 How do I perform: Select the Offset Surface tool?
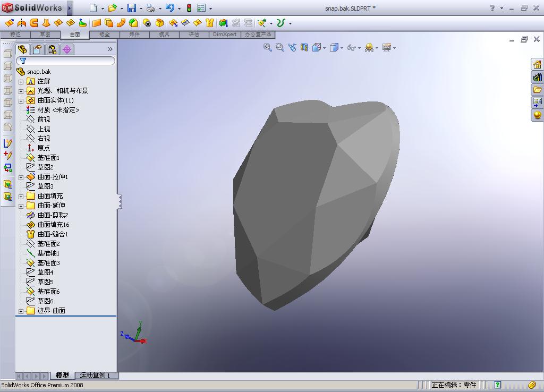(x=109, y=23)
